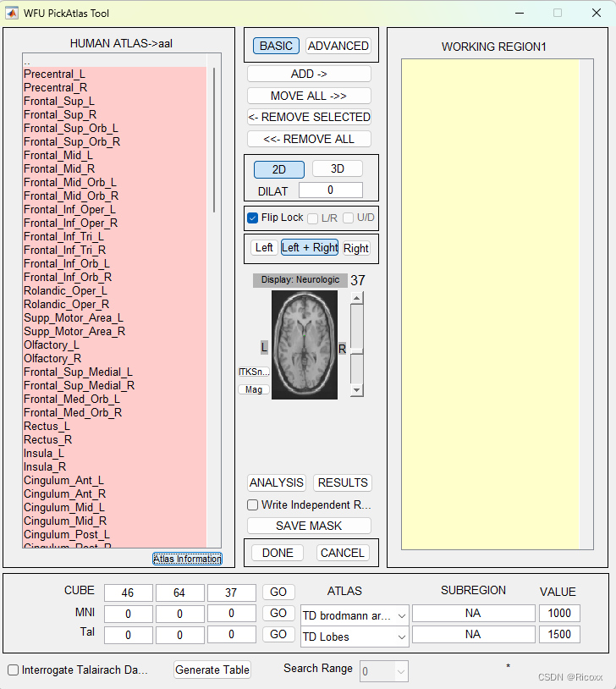Click the MATLAB icon in title bar
616x689 pixels.
point(12,13)
